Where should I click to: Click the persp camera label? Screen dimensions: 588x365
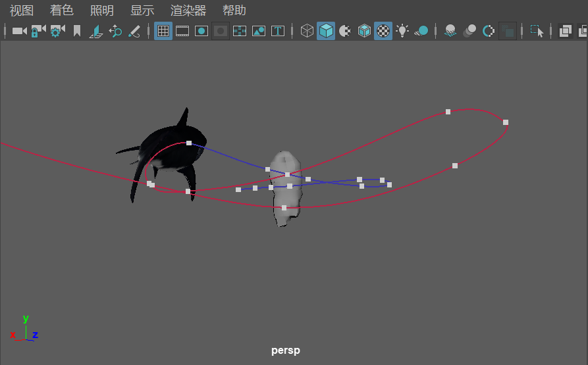(x=286, y=351)
